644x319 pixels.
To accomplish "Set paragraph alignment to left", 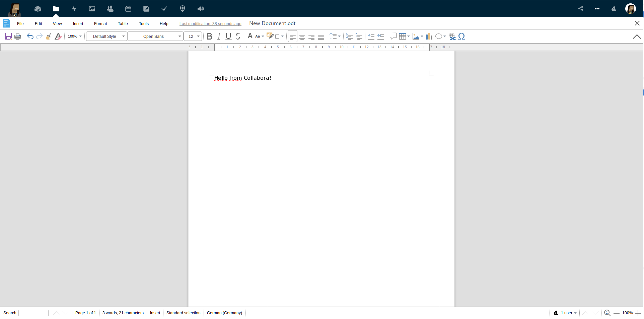I will pos(293,36).
